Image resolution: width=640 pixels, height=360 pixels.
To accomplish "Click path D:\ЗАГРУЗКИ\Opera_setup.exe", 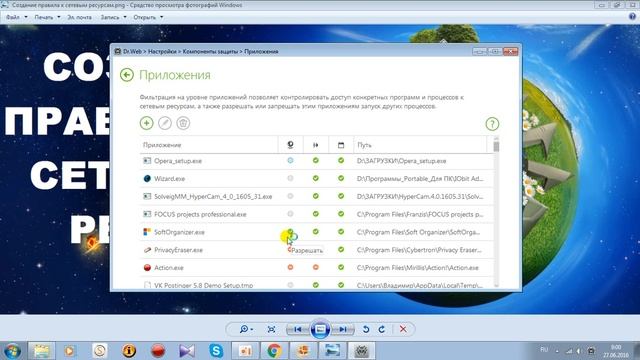I will [402, 161].
